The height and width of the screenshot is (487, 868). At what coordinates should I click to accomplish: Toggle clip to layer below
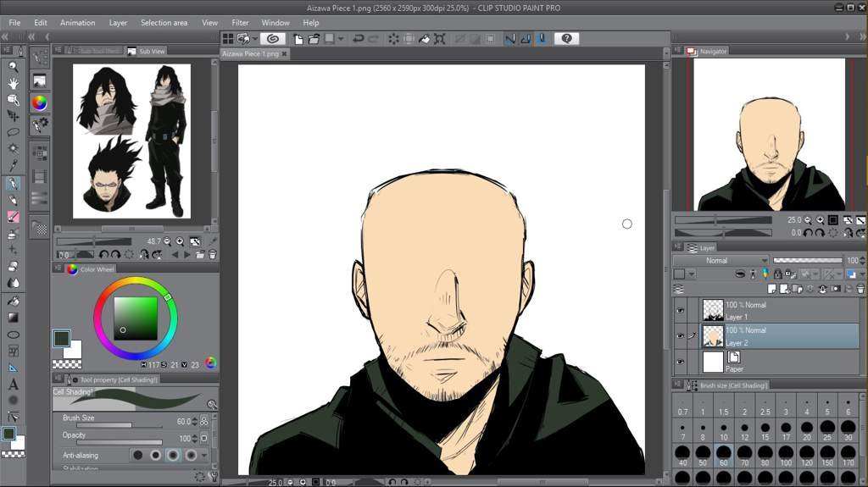(740, 274)
